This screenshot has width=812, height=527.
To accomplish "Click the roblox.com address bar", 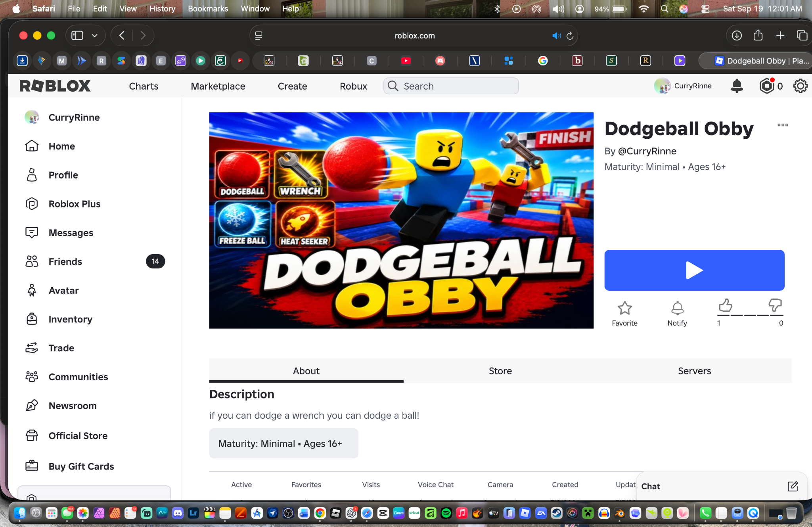I will coord(414,36).
